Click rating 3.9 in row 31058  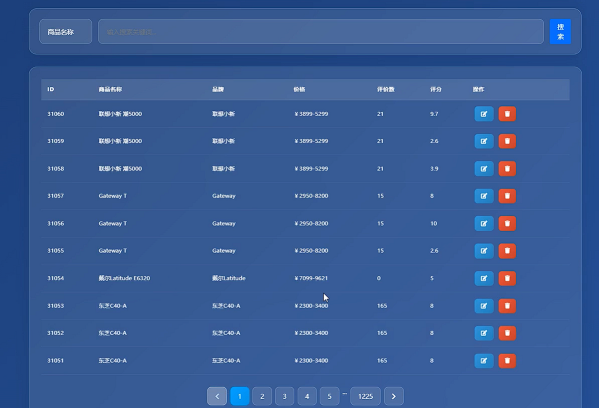(434, 168)
